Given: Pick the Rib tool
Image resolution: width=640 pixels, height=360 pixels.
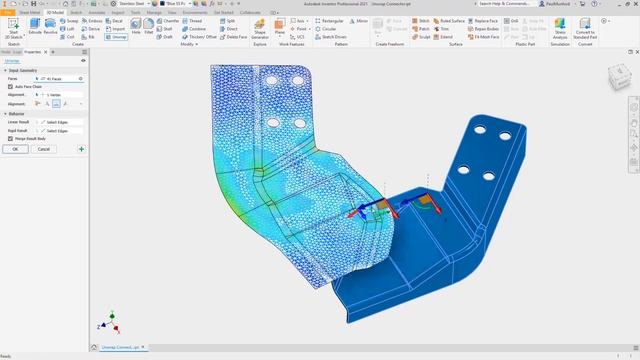Looking at the screenshot, I should point(88,37).
